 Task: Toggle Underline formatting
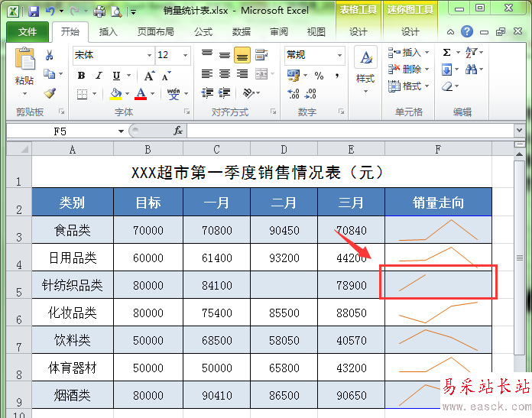pos(116,76)
